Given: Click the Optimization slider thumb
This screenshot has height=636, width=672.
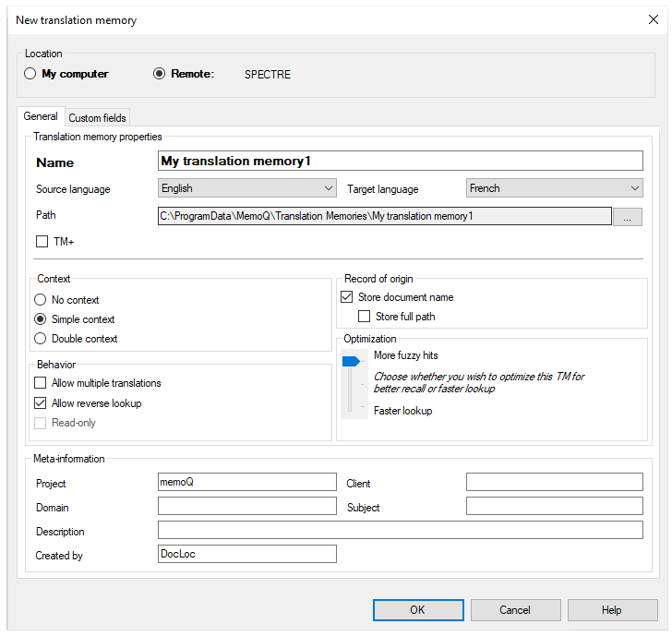Looking at the screenshot, I should click(351, 361).
